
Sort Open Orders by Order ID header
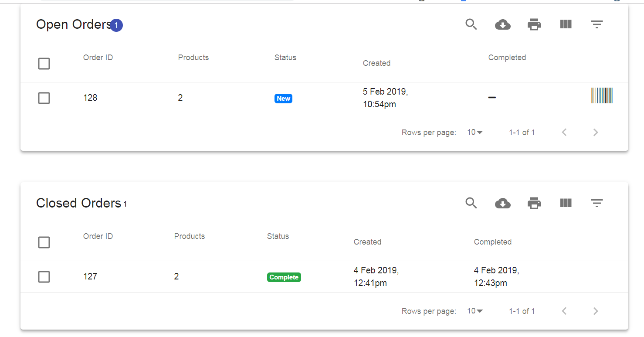pyautogui.click(x=98, y=58)
